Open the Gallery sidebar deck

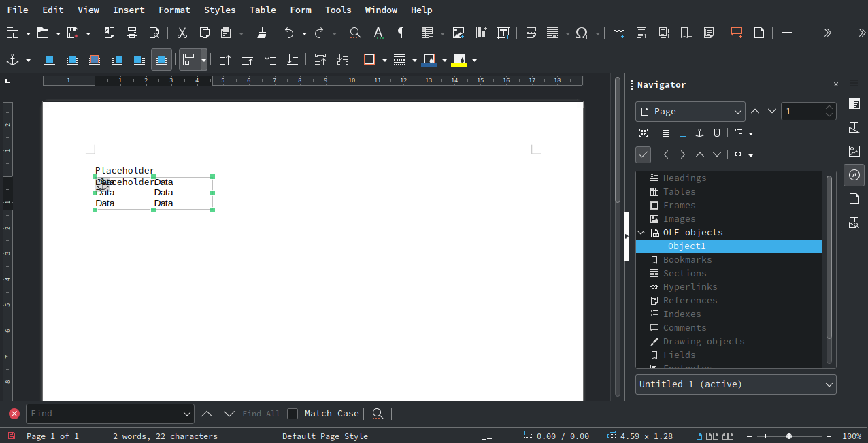tap(854, 151)
